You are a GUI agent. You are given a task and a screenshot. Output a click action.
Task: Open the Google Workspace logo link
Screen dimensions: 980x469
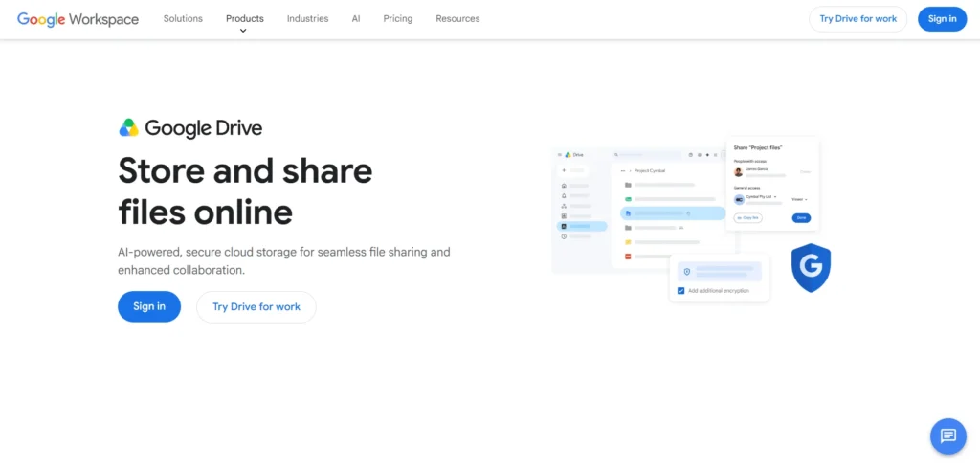click(78, 19)
